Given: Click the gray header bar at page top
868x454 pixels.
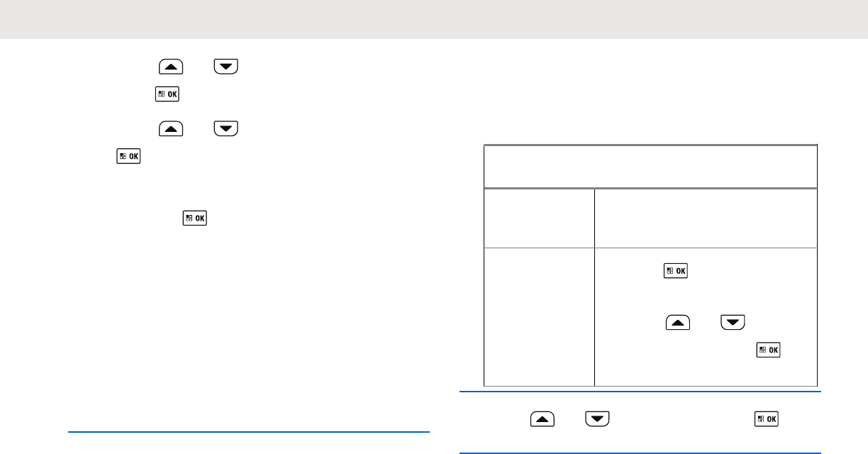Looking at the screenshot, I should (x=434, y=19).
